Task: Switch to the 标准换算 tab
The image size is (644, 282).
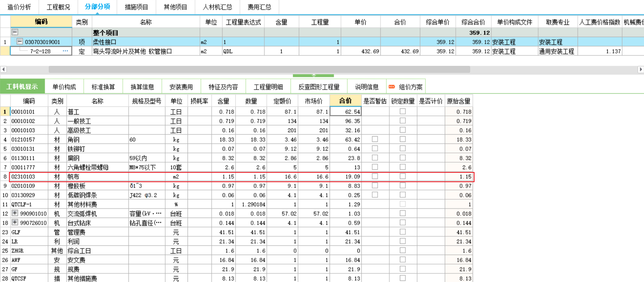Action: pos(103,87)
